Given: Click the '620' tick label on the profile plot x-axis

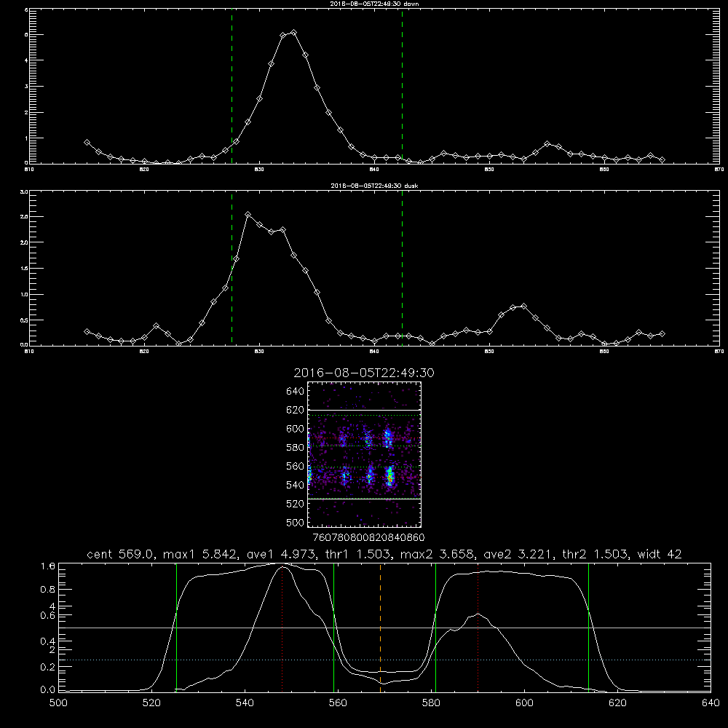Looking at the screenshot, I should [x=617, y=703].
